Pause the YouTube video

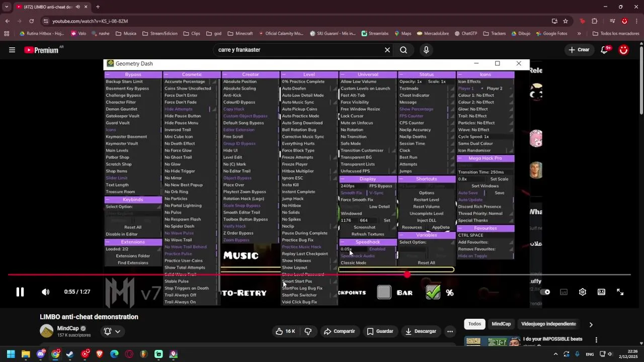20,292
